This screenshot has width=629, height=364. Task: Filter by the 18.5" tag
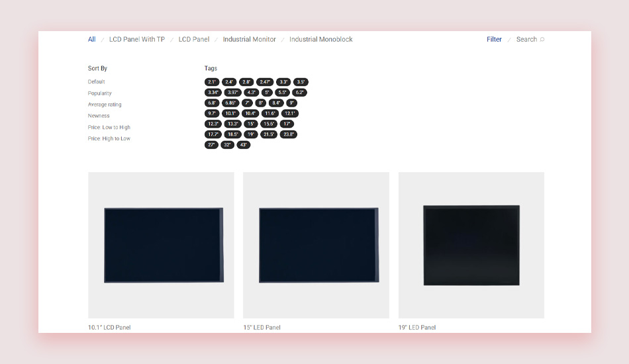click(232, 134)
